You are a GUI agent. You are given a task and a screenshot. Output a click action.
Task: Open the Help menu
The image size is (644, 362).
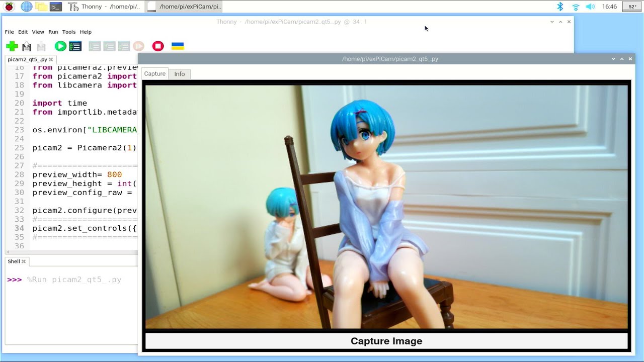[x=86, y=32]
